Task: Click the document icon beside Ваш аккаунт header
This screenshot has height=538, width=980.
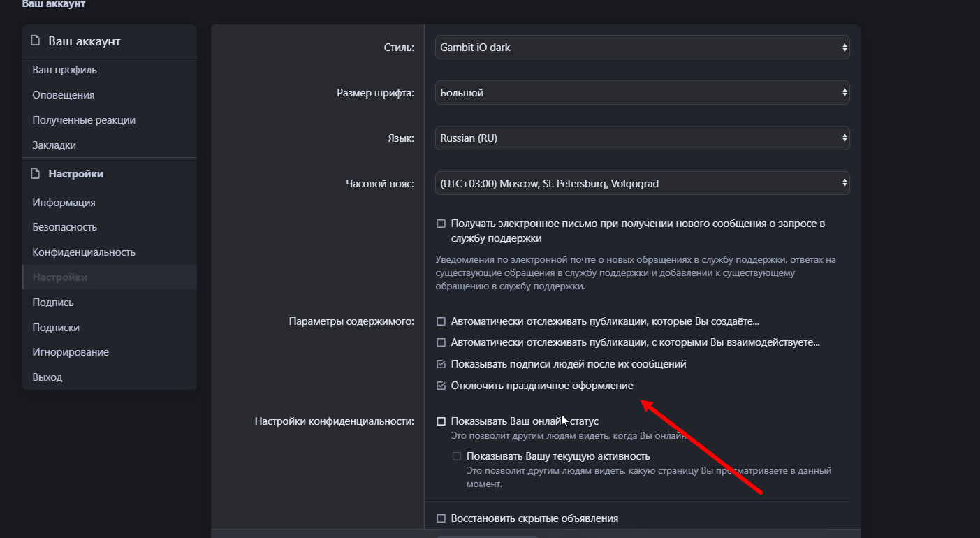Action: pos(36,41)
